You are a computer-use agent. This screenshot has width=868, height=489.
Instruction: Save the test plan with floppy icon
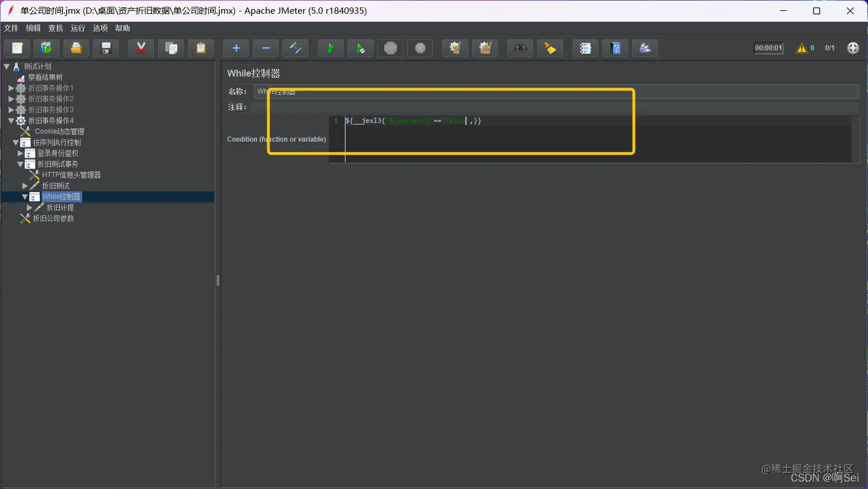click(x=106, y=48)
